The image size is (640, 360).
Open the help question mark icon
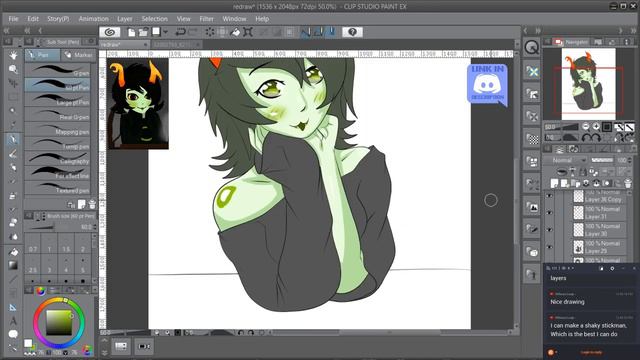pyautogui.click(x=352, y=32)
